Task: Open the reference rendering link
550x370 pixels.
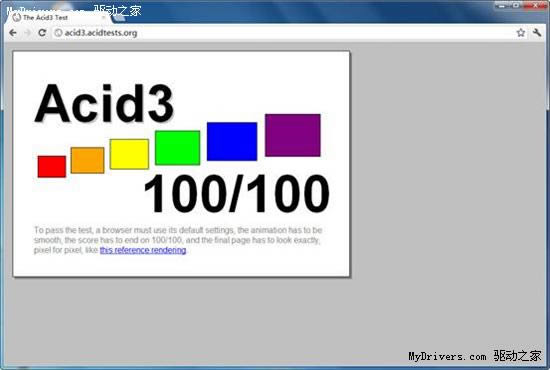Action: (x=143, y=250)
